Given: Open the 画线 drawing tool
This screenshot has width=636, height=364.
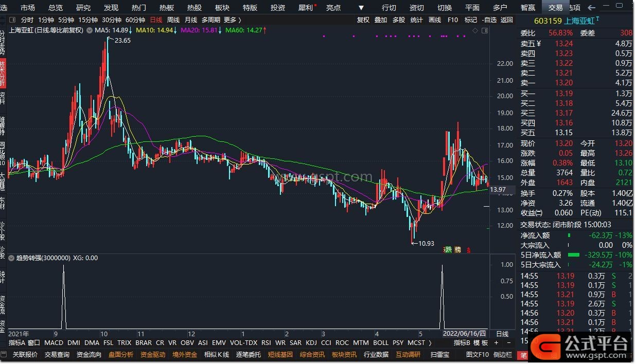Looking at the screenshot, I should 435,20.
